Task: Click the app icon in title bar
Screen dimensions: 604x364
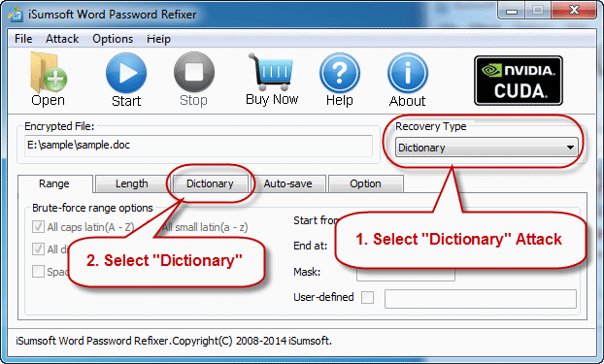Action: click(x=16, y=14)
